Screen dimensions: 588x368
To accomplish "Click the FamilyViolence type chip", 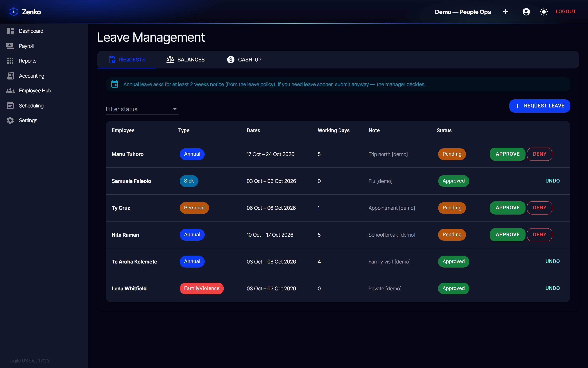I will pos(202,288).
